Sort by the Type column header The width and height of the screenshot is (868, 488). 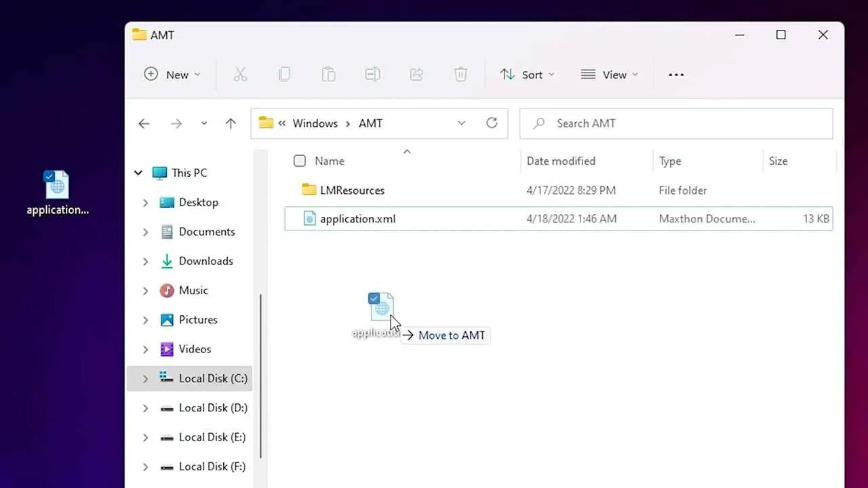(x=670, y=161)
